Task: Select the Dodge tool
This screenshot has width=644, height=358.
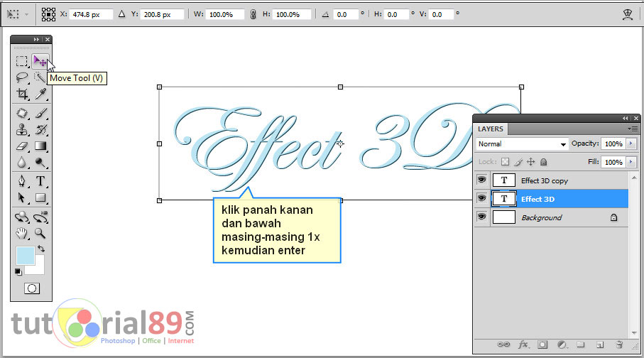Action: (40, 163)
